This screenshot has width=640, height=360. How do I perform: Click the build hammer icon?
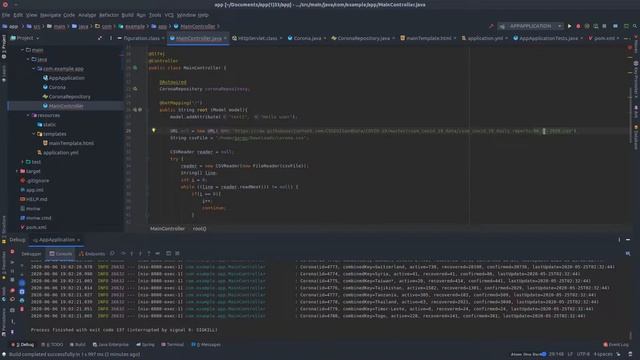pos(491,26)
